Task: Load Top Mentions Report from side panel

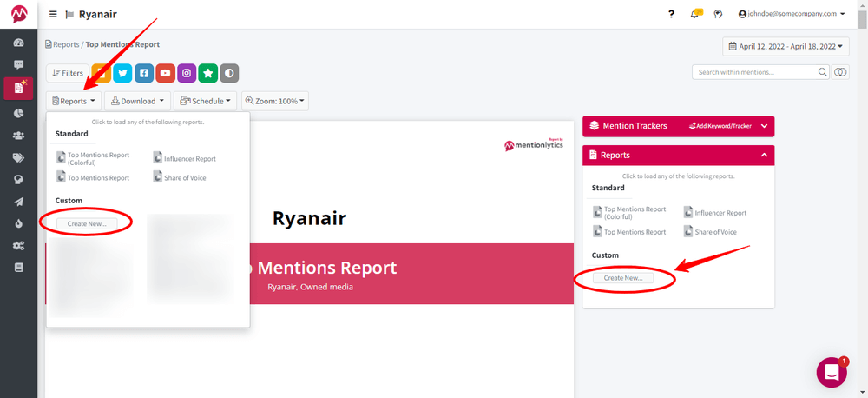Action: click(629, 232)
